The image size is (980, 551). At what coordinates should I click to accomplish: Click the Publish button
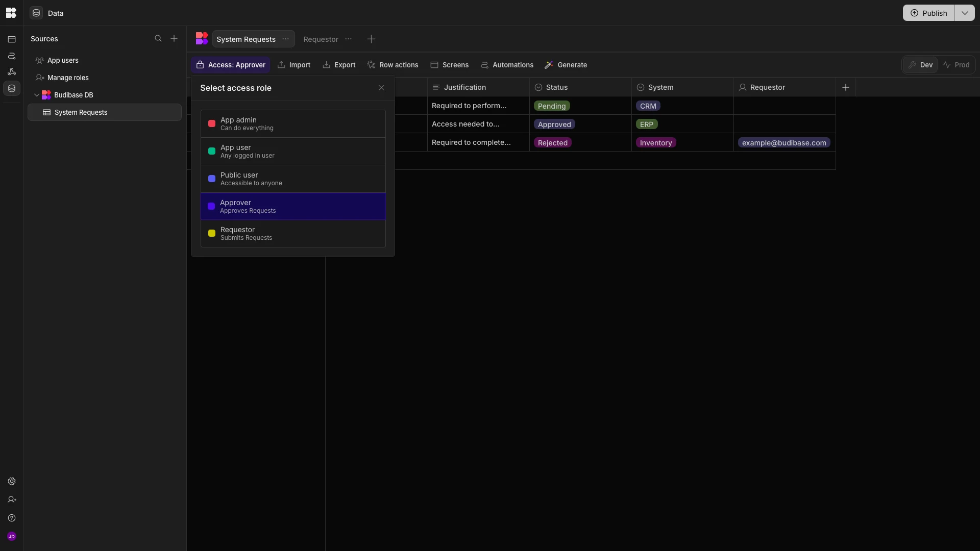[929, 13]
